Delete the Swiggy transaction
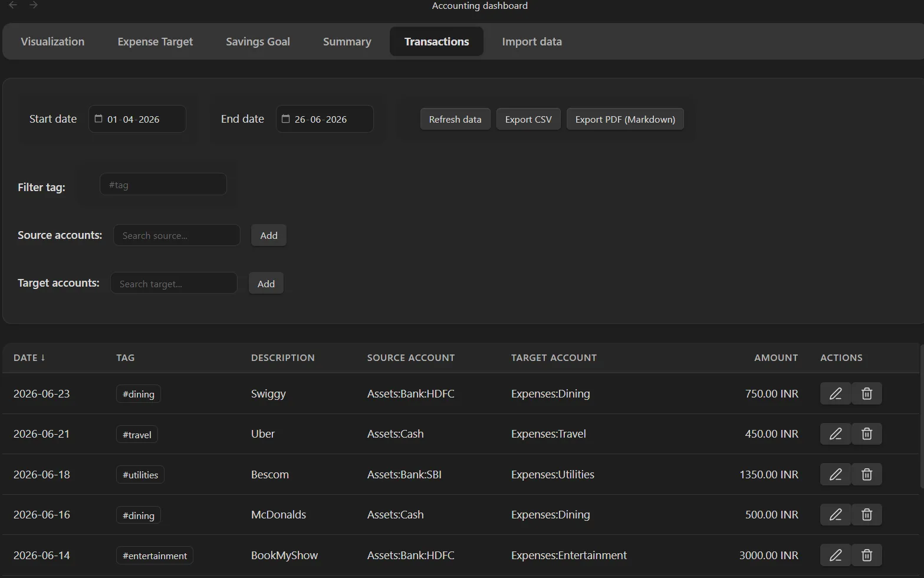924x578 pixels. click(x=867, y=393)
